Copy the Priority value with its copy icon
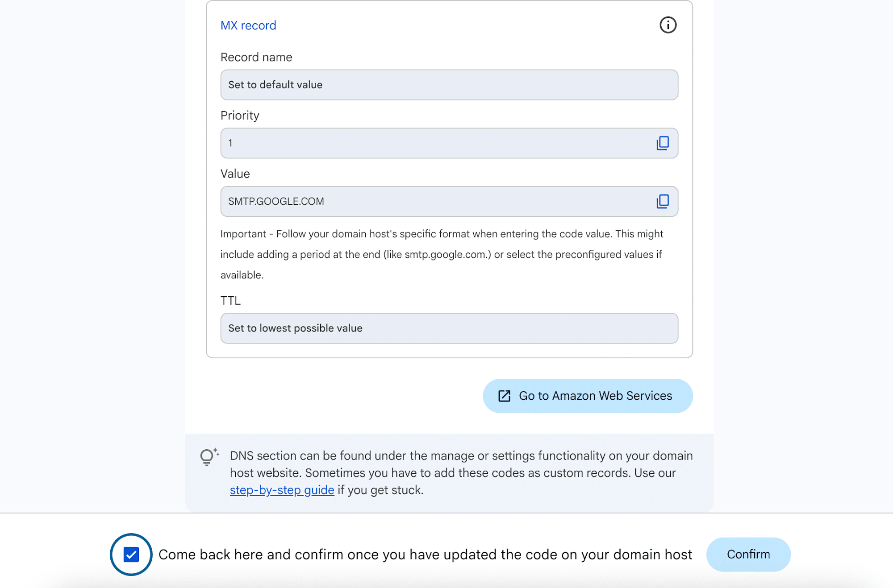This screenshot has width=893, height=588. pyautogui.click(x=663, y=143)
